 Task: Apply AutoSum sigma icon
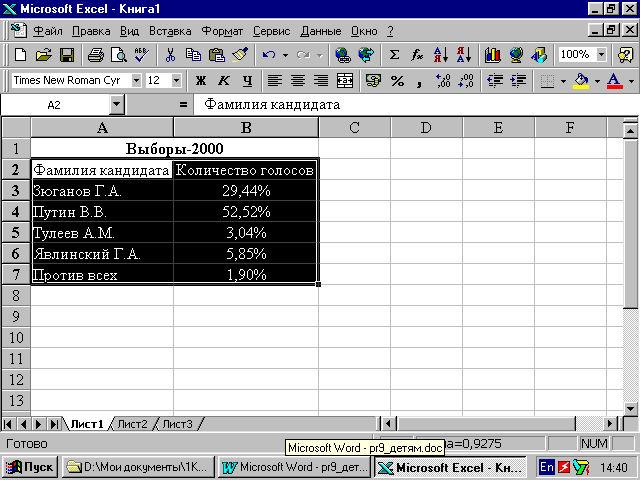pyautogui.click(x=394, y=54)
